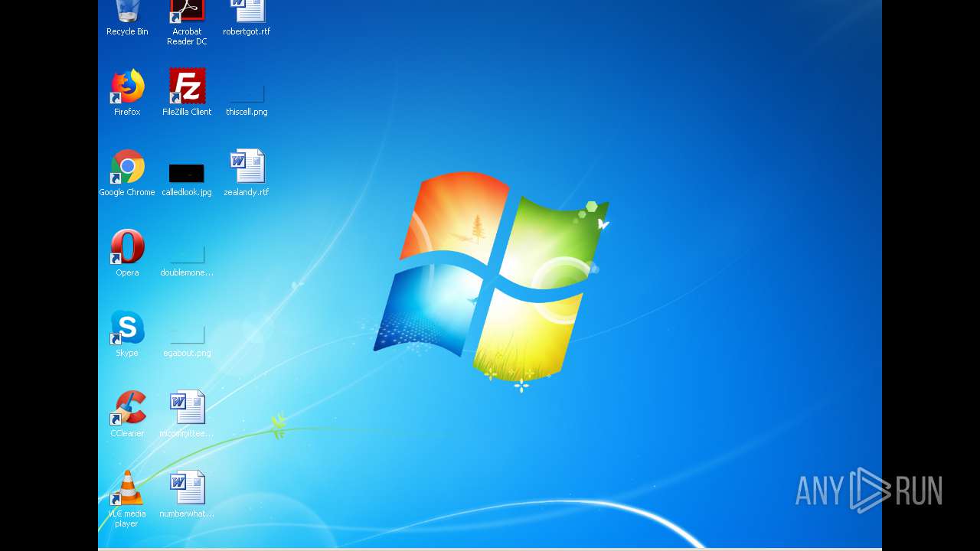
Task: Open the Firefox shortcut
Action: tap(127, 86)
